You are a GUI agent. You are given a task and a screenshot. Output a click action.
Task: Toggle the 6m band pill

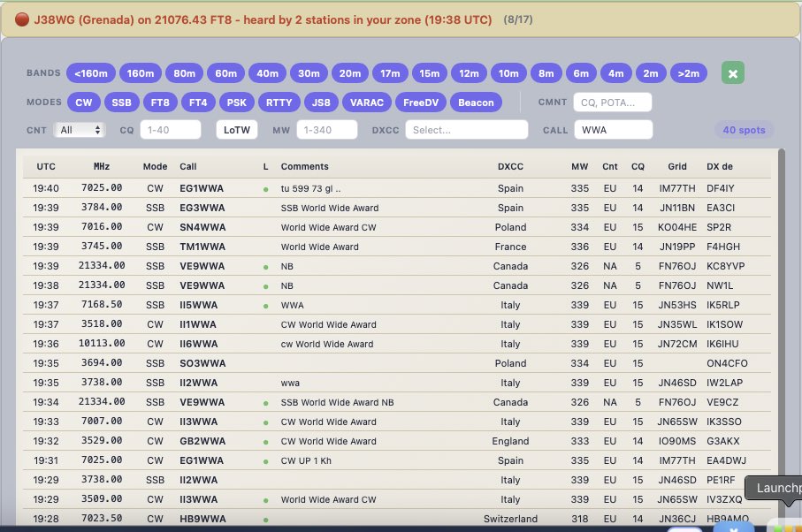[581, 73]
